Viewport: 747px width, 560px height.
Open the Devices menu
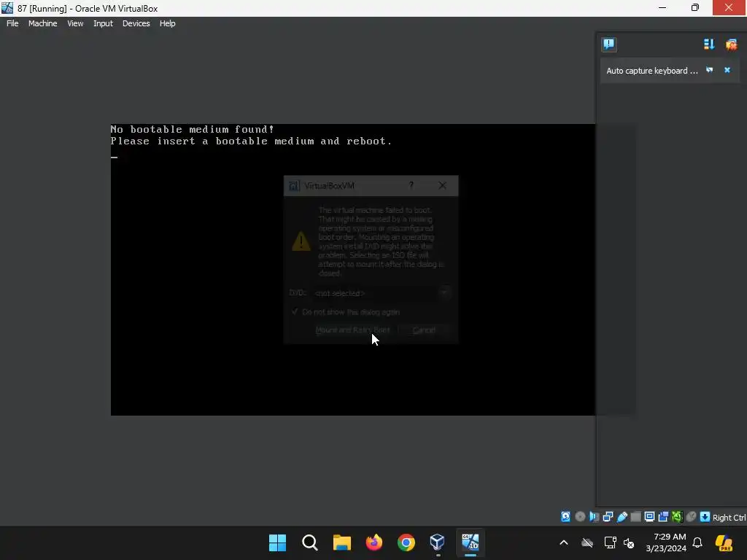pyautogui.click(x=136, y=23)
